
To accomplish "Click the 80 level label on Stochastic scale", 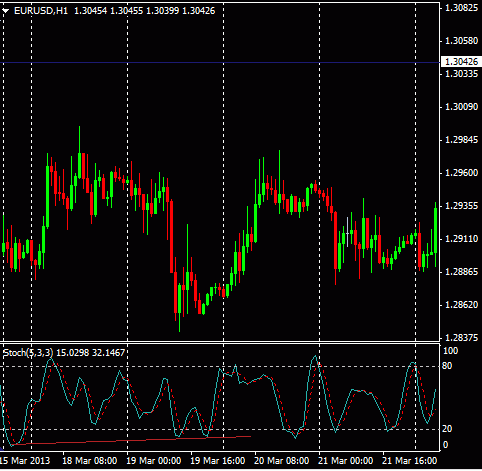I will tap(447, 366).
